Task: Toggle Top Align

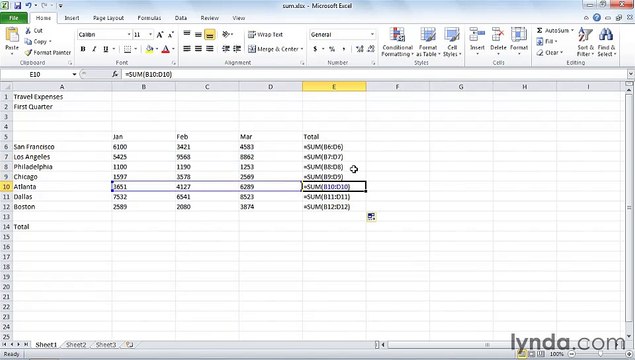Action: 187,34
